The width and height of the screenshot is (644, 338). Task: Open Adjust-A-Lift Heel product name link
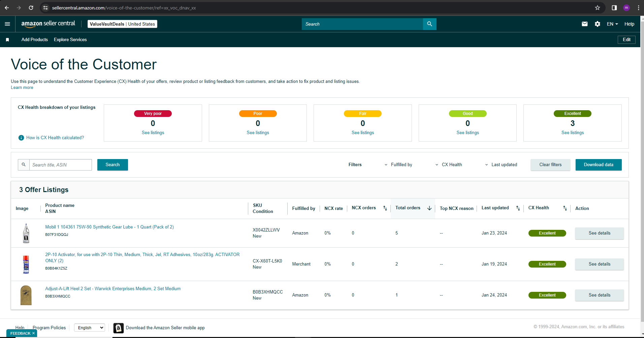(x=113, y=289)
